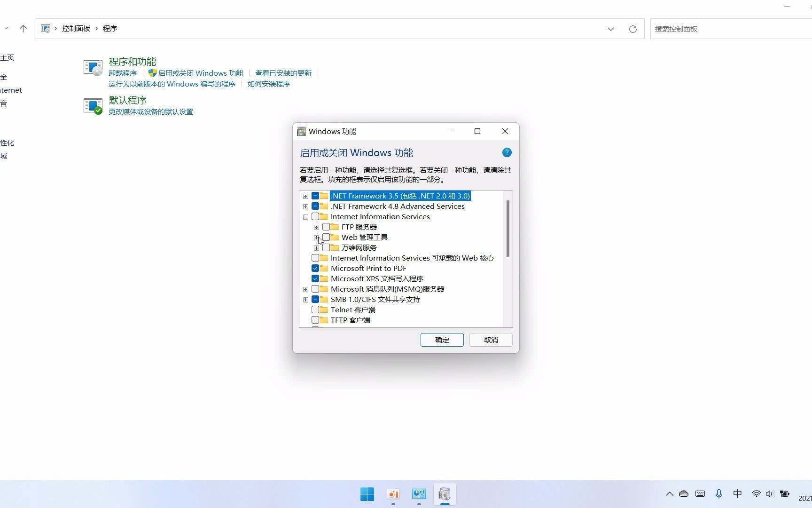
Task: Check Internet Information Services 可承载的 Web 核心
Action: pyautogui.click(x=315, y=258)
